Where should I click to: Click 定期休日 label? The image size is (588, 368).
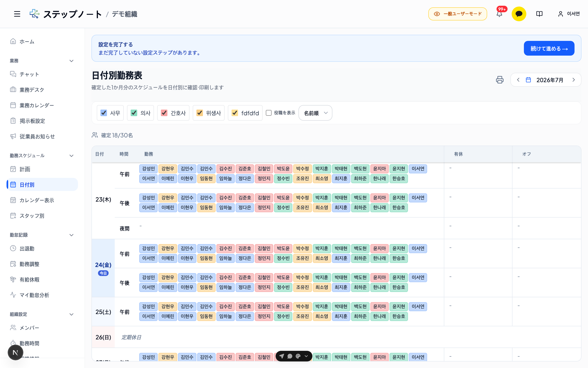click(x=131, y=337)
